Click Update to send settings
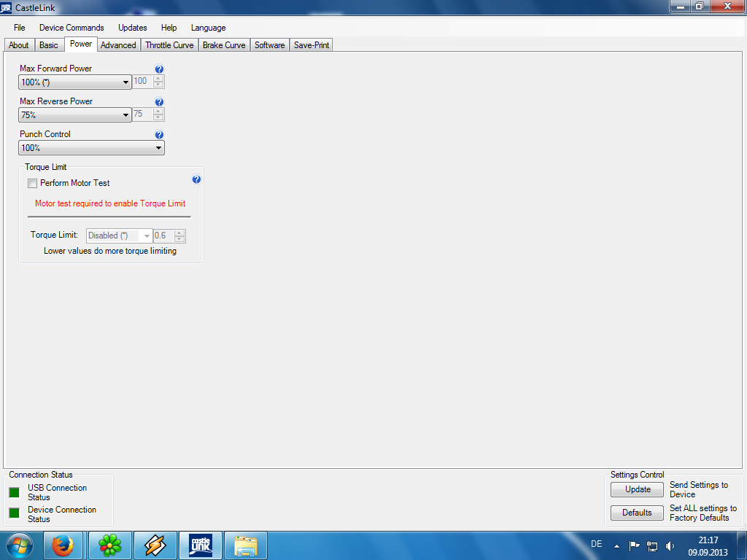Screen dimensions: 747x560 (638, 489)
